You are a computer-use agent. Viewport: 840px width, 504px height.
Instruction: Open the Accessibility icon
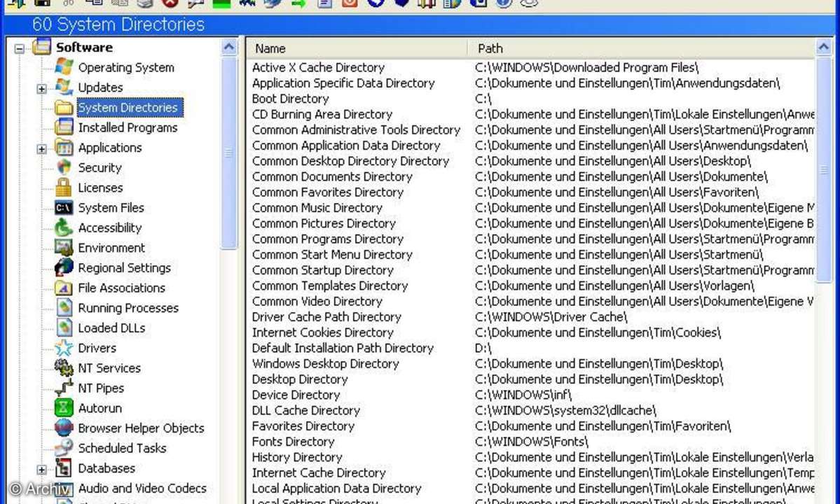(64, 228)
